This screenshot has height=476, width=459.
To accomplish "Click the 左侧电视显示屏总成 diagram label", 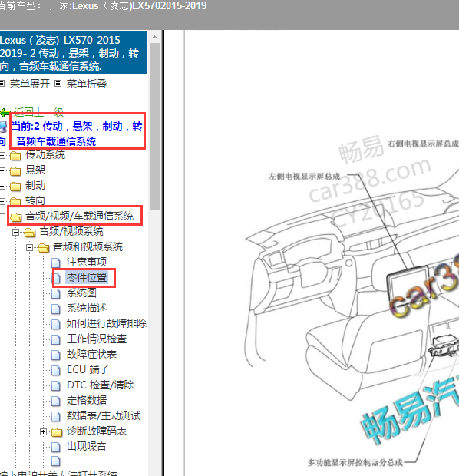I will (x=304, y=176).
